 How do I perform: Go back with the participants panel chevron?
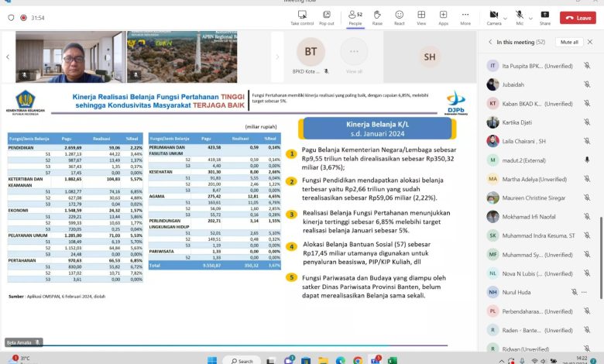pos(490,42)
